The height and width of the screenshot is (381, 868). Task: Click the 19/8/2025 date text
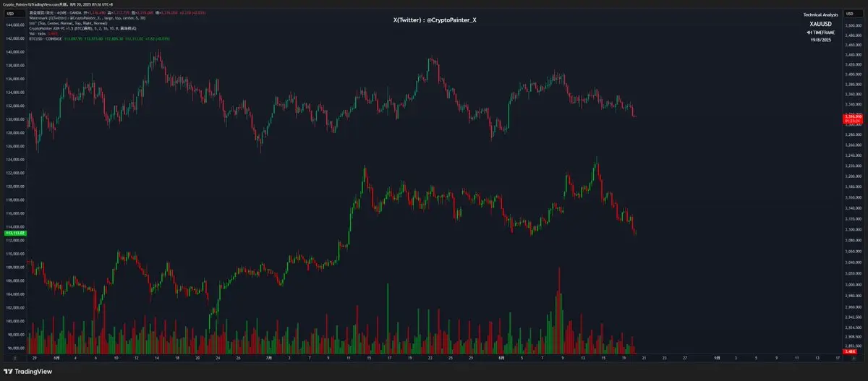pyautogui.click(x=821, y=40)
